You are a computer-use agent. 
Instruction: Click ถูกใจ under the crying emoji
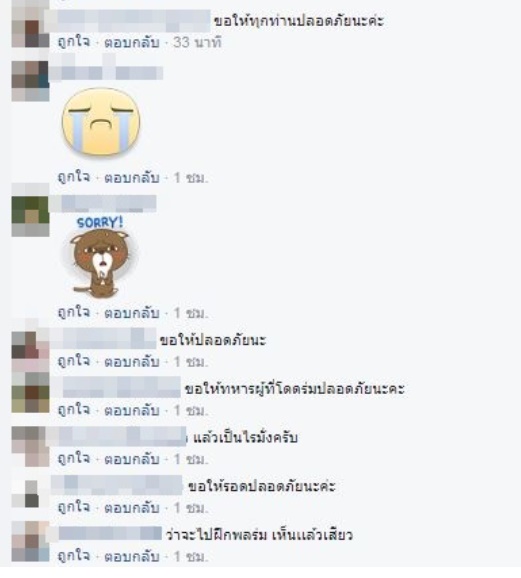[74, 177]
